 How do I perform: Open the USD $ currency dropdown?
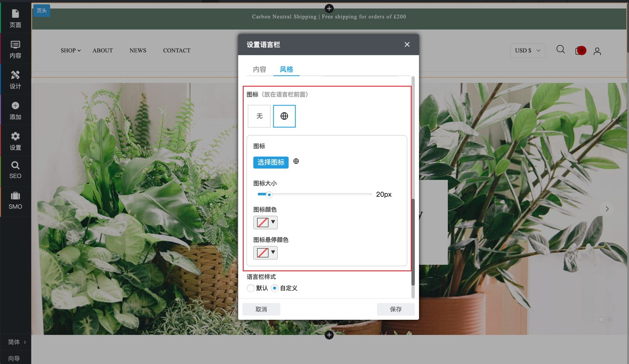coord(528,50)
